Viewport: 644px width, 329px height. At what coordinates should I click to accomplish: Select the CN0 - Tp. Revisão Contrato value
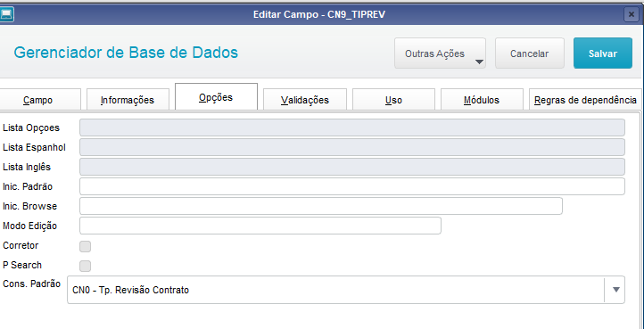coord(130,290)
